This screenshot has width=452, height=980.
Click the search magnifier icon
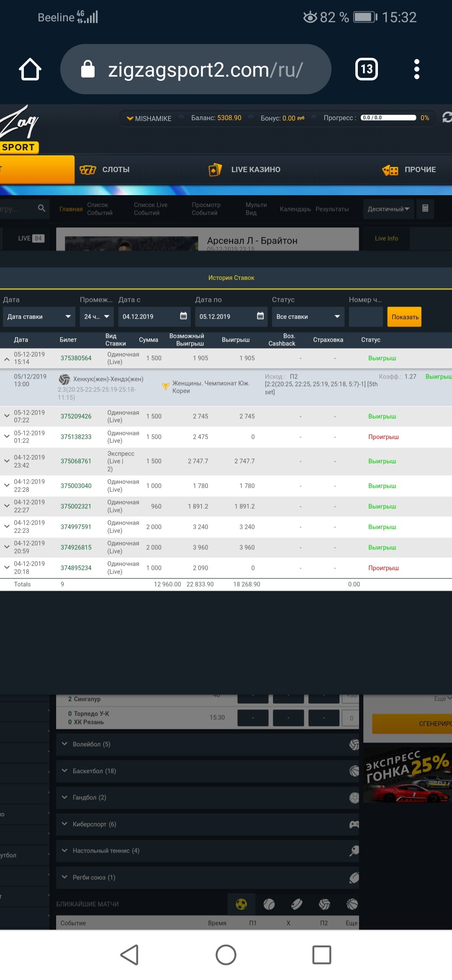coord(41,208)
